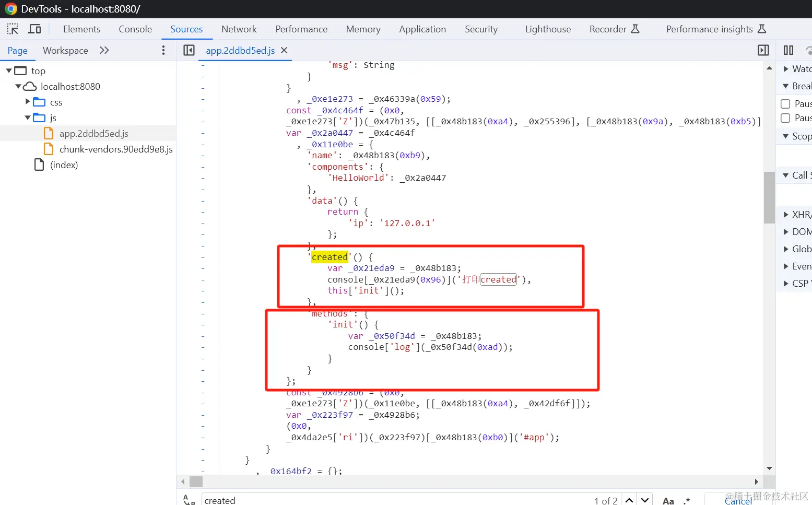Click the horizontal scrollbar thumb
Screen dimensions: 812x505
pos(196,481)
